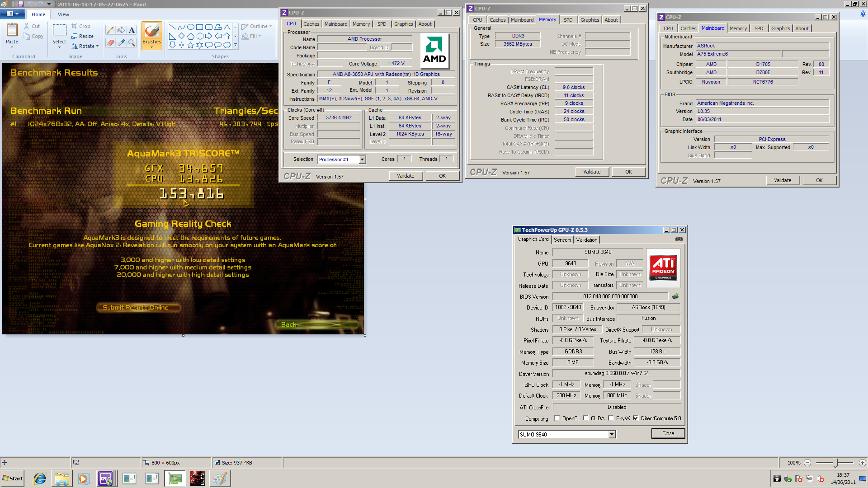Switch to GPU-Z Validation tab
This screenshot has height=488, width=868.
click(586, 240)
